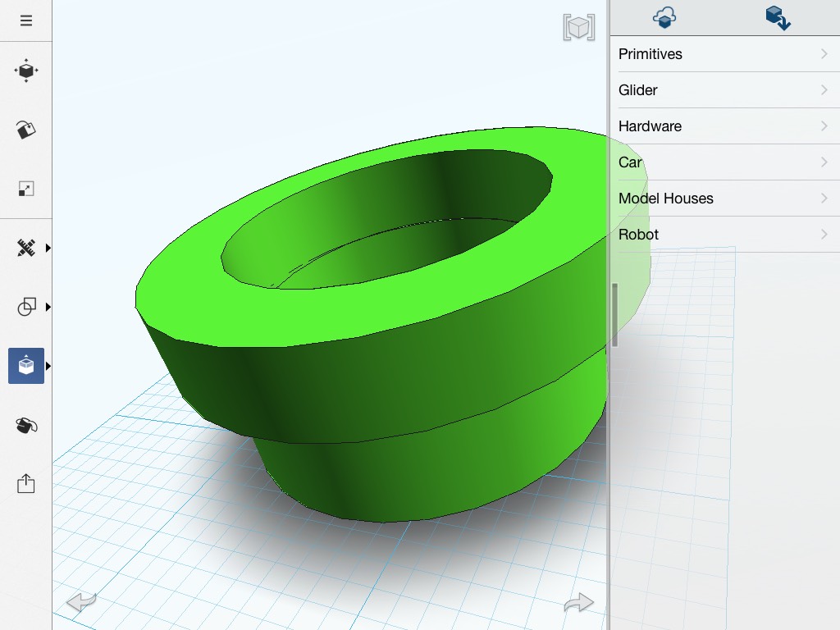This screenshot has width=840, height=630.
Task: Click chevron next to Robot
Action: click(x=824, y=234)
